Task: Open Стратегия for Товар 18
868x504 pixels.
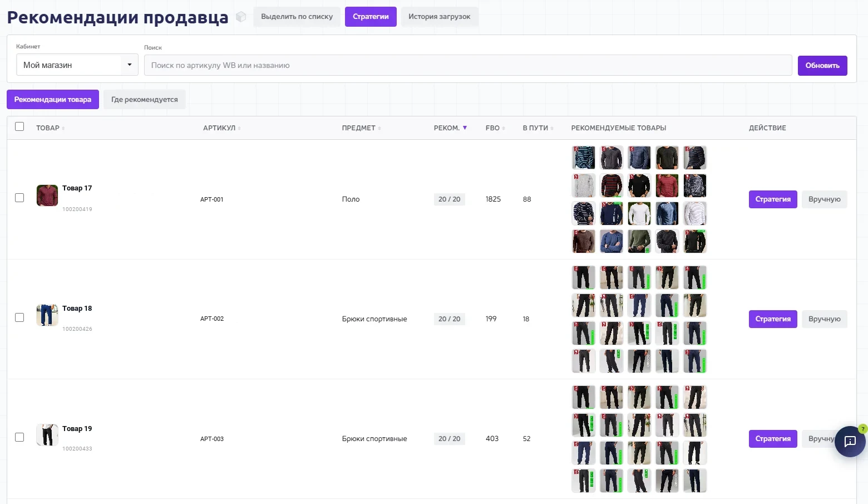Action: tap(773, 319)
